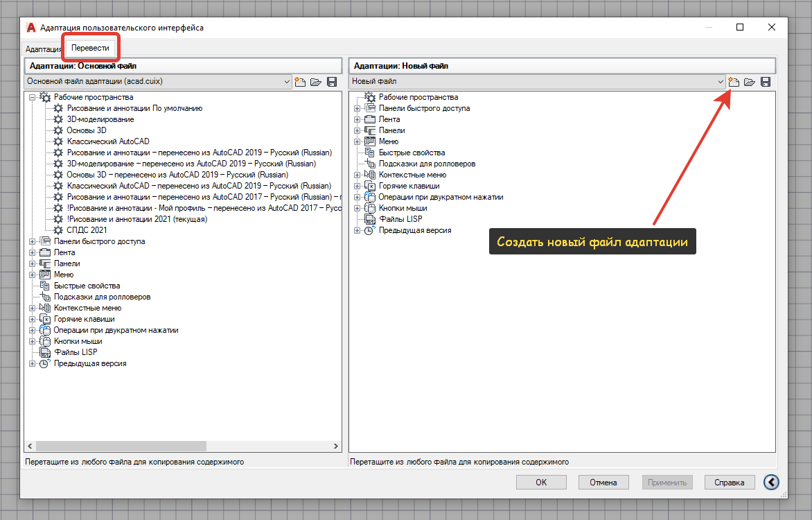
Task: Click gear icon of 3D-моделирование workspace
Action: point(58,119)
